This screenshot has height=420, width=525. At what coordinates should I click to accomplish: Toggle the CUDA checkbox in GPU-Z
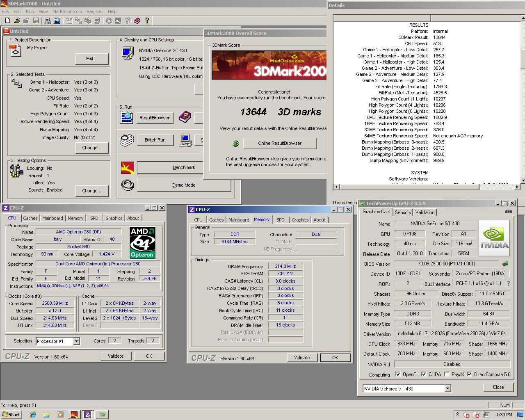click(x=424, y=374)
